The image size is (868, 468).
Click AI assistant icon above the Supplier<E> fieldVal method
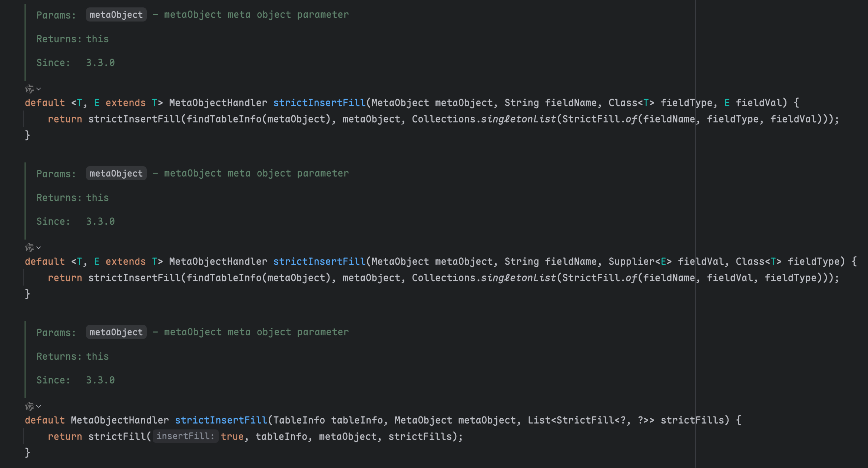click(x=29, y=248)
